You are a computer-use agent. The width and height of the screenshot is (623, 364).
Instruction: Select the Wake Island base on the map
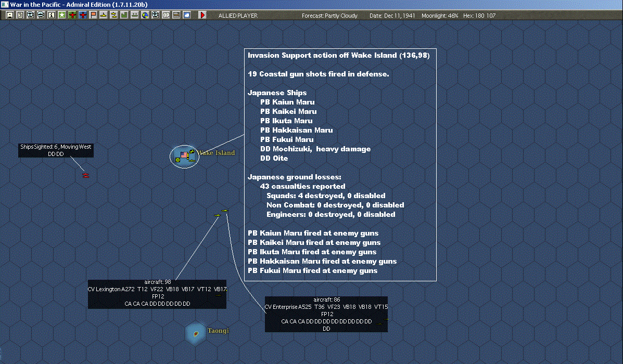pyautogui.click(x=184, y=157)
